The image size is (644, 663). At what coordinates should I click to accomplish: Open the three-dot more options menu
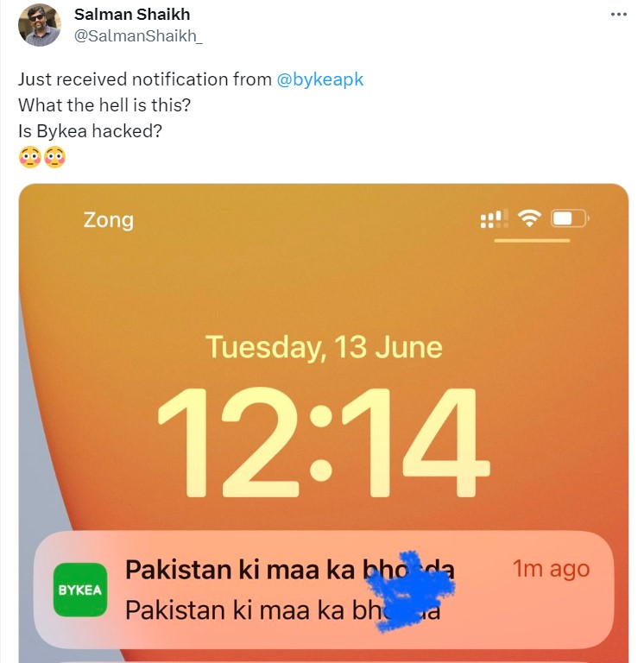click(x=619, y=15)
